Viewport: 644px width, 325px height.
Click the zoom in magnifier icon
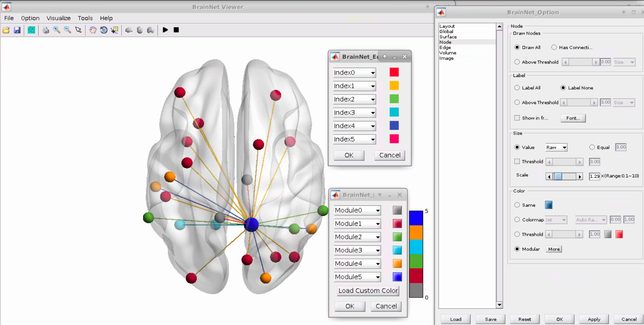tap(57, 30)
